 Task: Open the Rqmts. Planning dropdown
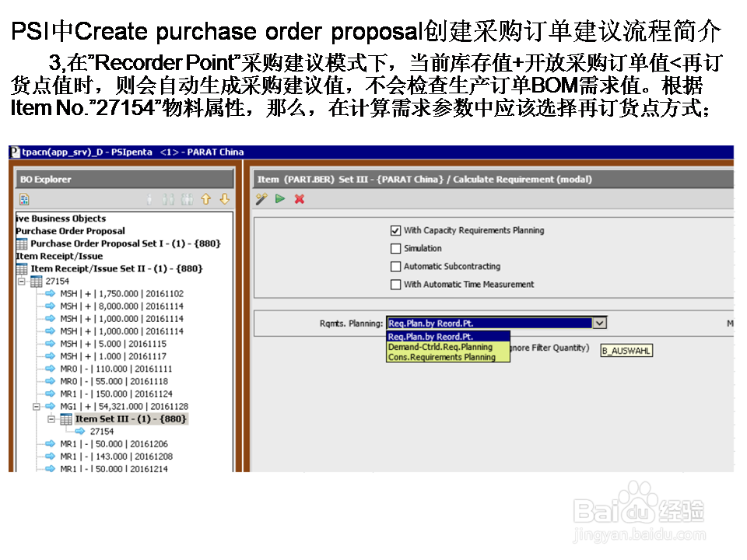click(x=598, y=323)
